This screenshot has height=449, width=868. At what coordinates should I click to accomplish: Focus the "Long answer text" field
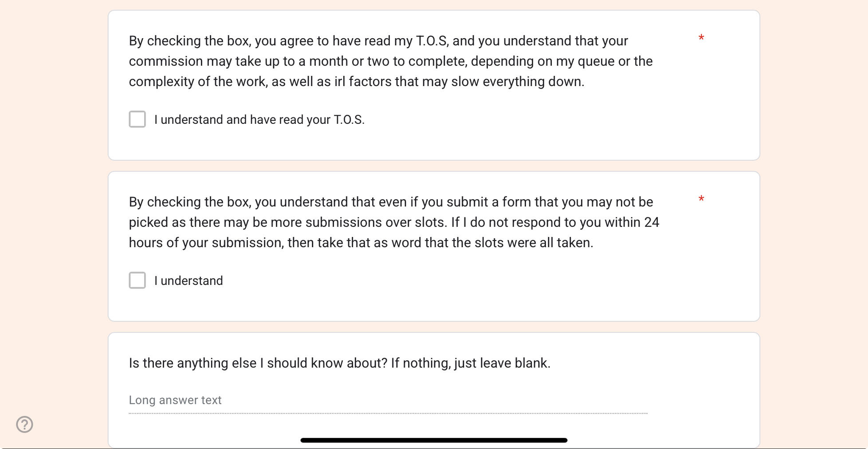pos(388,400)
